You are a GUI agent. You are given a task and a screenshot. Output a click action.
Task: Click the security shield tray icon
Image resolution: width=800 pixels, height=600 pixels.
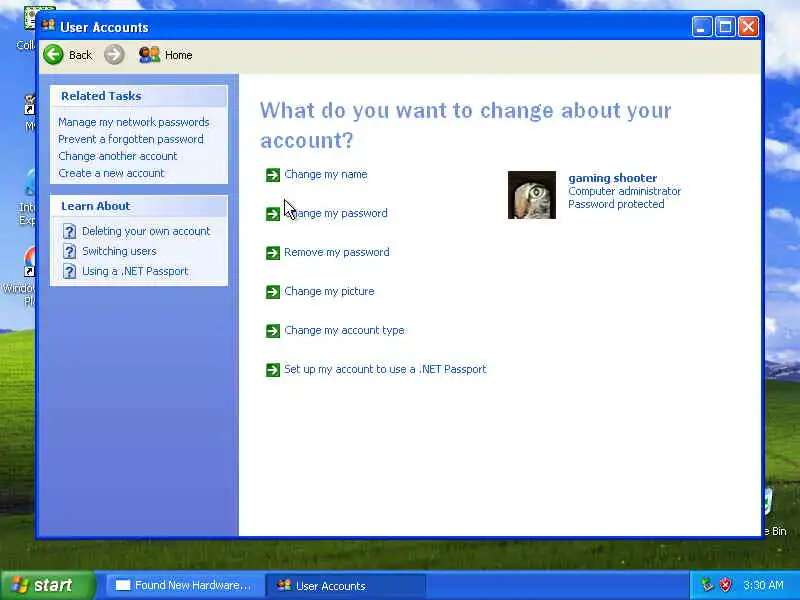pyautogui.click(x=726, y=585)
